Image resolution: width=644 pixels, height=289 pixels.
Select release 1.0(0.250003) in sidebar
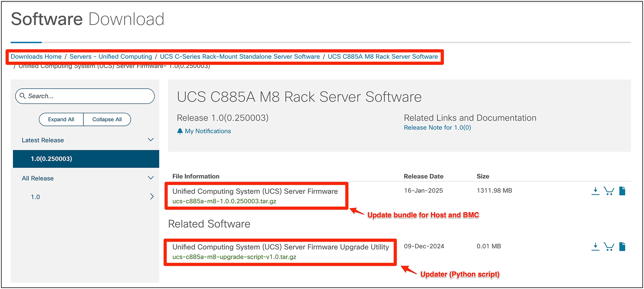coord(86,159)
